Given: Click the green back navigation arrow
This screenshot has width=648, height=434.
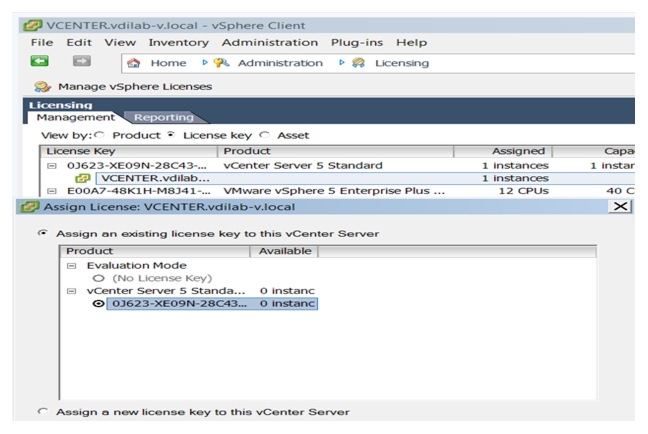Looking at the screenshot, I should tap(40, 61).
